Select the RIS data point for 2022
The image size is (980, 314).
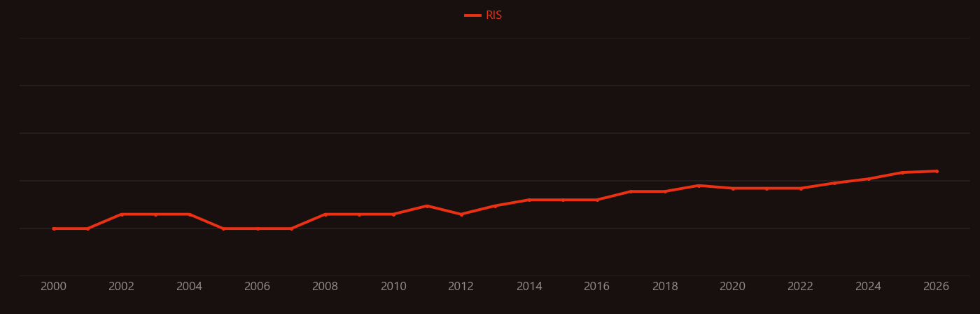(801, 189)
